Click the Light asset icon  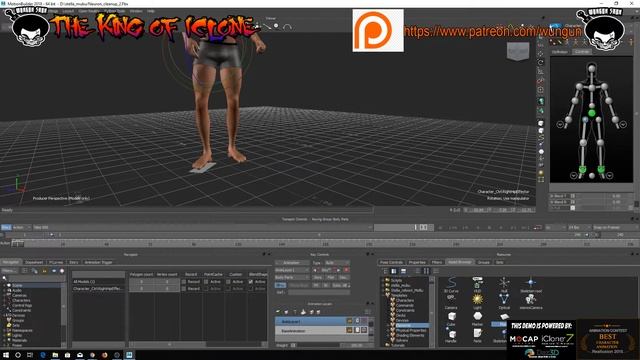477,301
